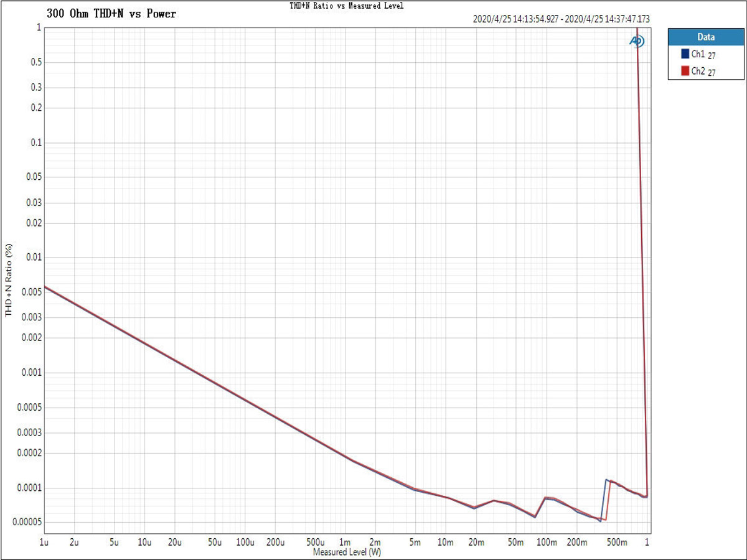Click the '300 Ohm THD+N vs Power' title
Viewport: 747px width, 560px height.
point(111,14)
